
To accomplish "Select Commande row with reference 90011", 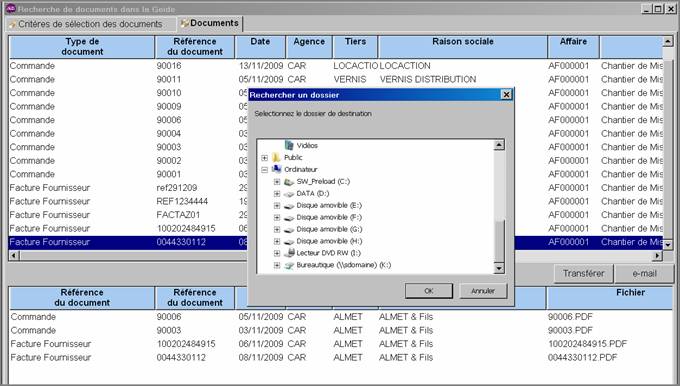I will pos(336,79).
